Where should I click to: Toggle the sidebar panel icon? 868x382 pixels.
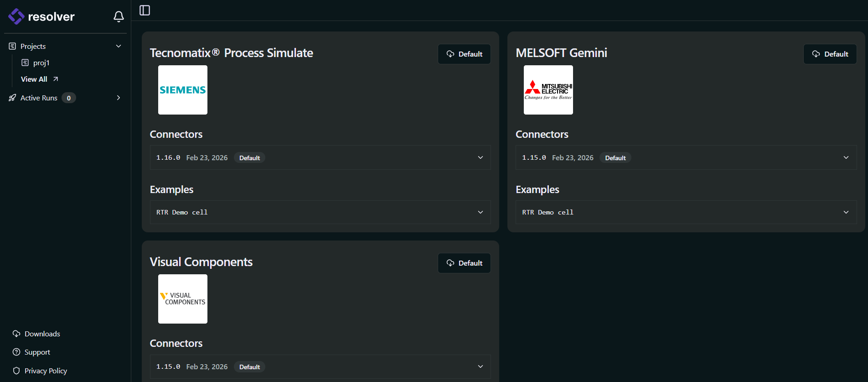pyautogui.click(x=145, y=10)
